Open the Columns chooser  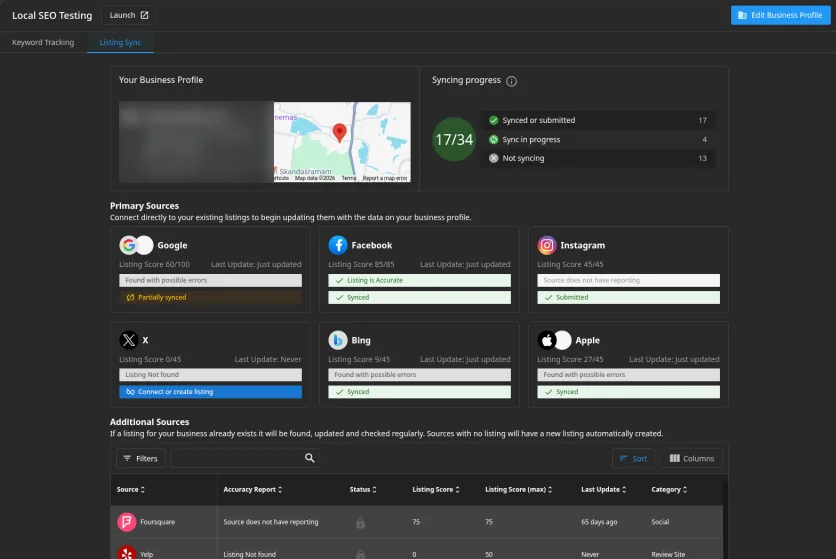tap(692, 458)
